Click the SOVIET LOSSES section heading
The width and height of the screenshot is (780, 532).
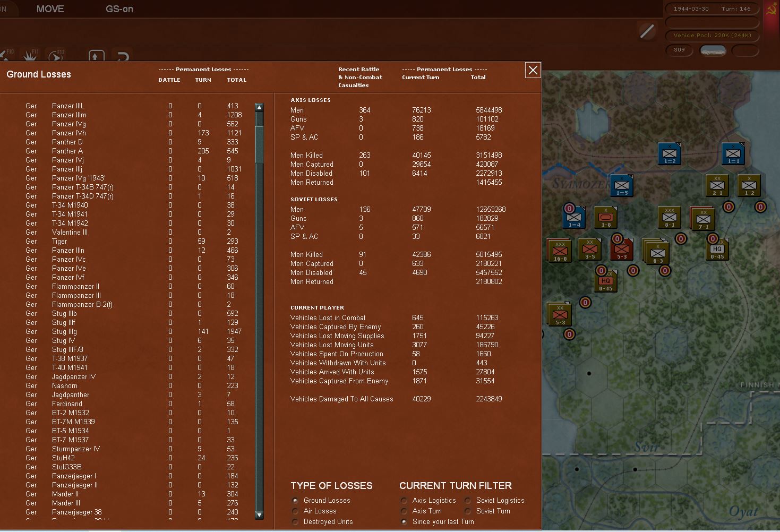pos(314,200)
